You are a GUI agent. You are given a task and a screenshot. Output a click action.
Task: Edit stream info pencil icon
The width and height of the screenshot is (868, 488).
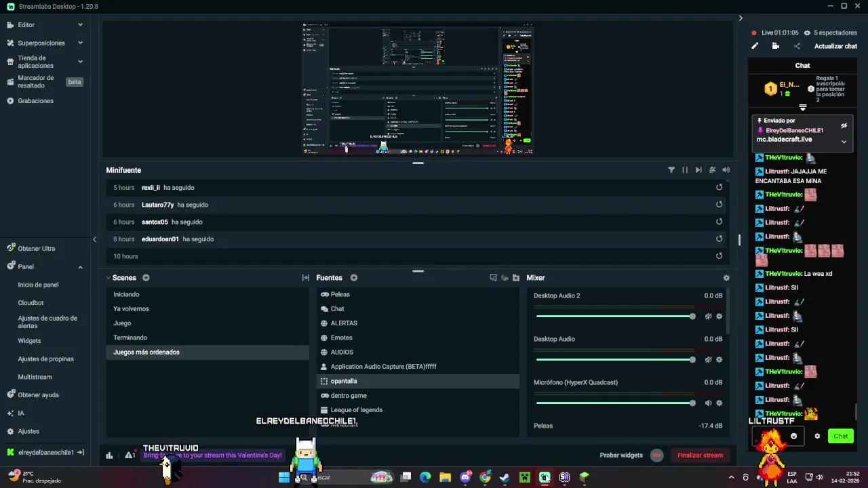pyautogui.click(x=755, y=46)
